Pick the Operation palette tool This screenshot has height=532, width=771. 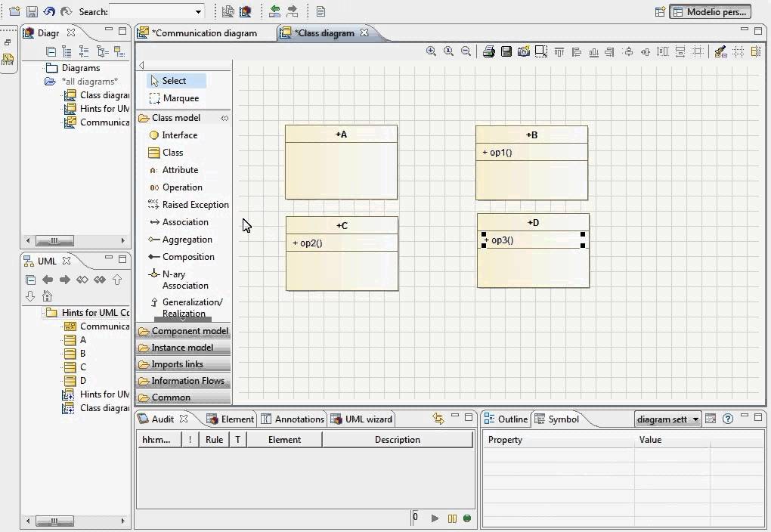175,187
